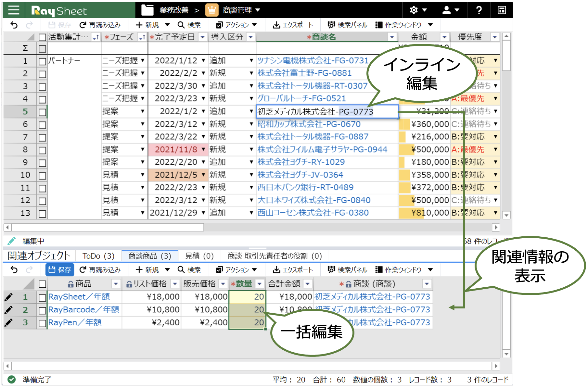This screenshot has height=387, width=588.
Task: Click エクスポート in related list toolbar
Action: 293,270
